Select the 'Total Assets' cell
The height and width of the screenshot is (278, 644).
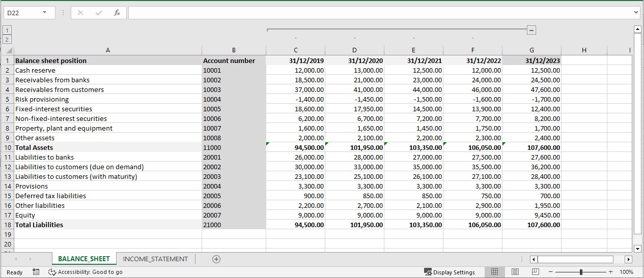pyautogui.click(x=108, y=147)
